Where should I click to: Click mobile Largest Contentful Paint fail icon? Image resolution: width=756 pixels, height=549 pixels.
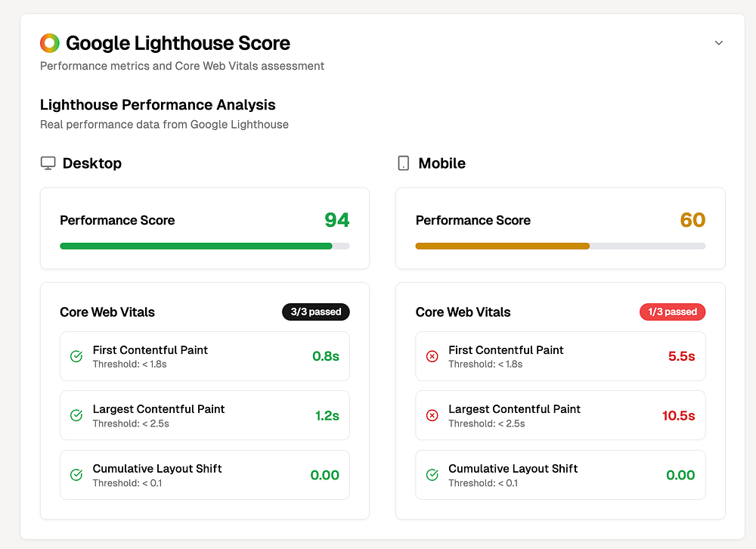[x=432, y=415]
